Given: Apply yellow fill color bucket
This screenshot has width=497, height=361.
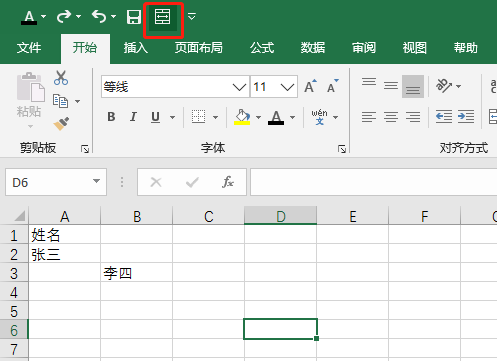Looking at the screenshot, I should pyautogui.click(x=242, y=117).
